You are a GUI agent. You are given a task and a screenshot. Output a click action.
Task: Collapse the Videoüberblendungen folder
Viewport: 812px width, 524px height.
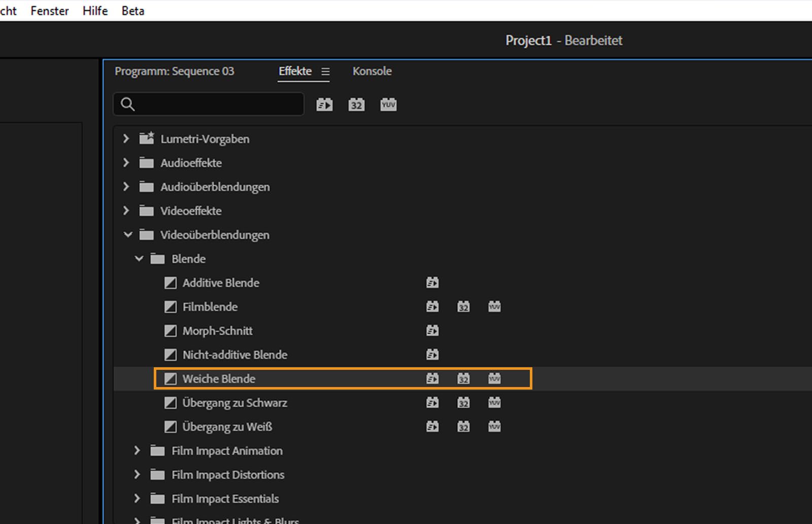[128, 235]
